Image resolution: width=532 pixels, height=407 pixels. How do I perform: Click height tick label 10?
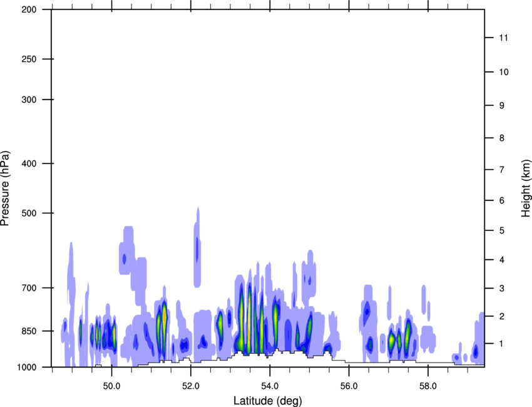tap(504, 72)
